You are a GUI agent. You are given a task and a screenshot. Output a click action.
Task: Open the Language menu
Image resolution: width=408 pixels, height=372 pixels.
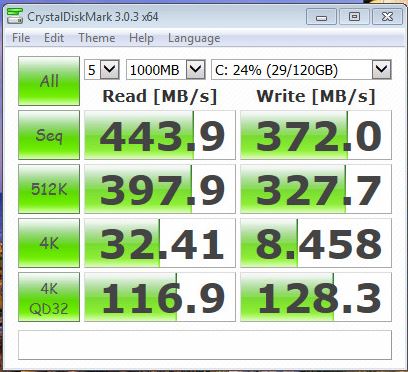194,38
